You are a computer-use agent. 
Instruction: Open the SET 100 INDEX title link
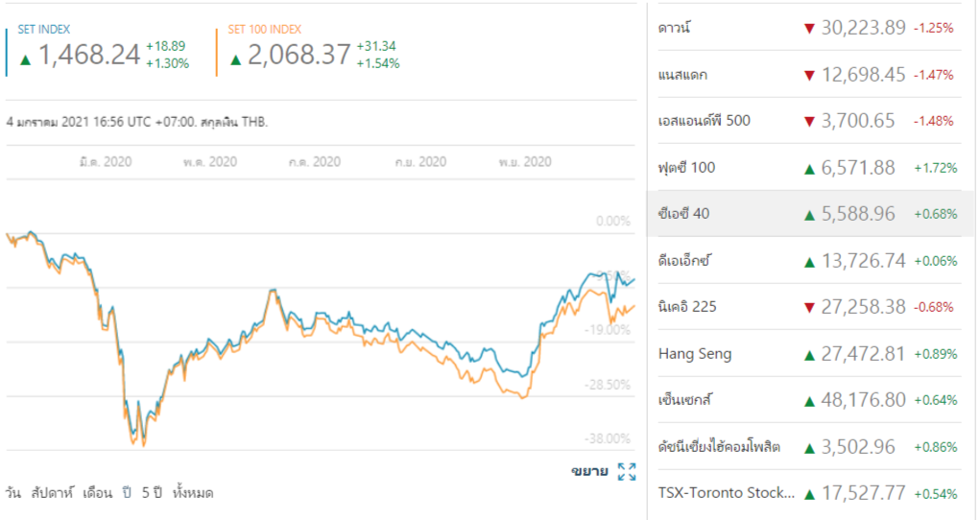point(264,30)
